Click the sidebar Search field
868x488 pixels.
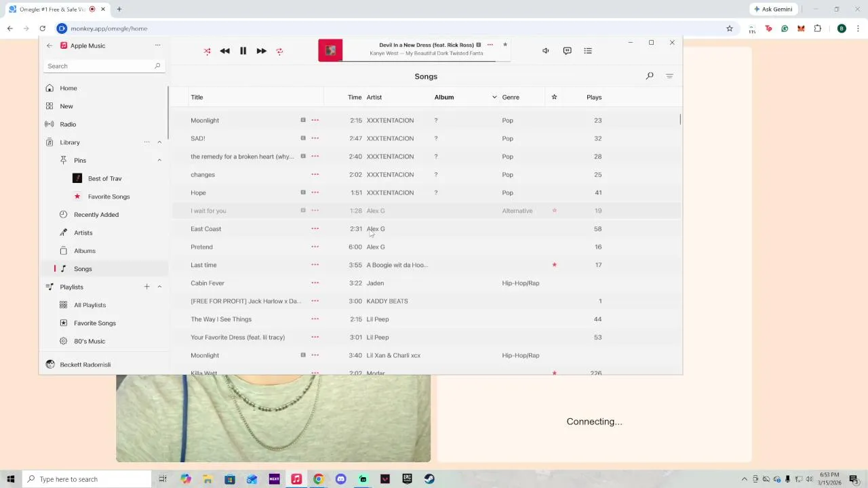pos(104,66)
